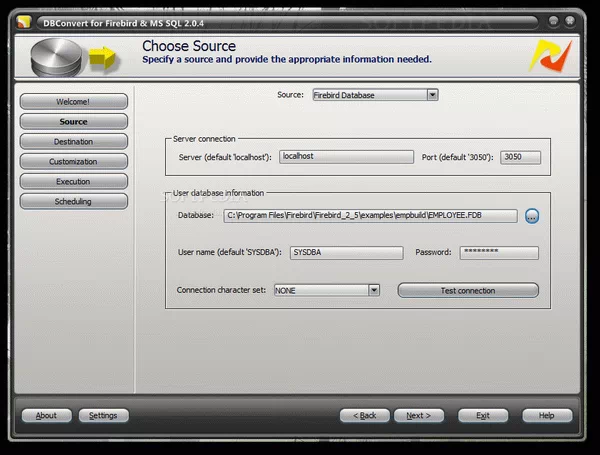600x455 pixels.
Task: Open Settings from bottom bar
Action: pos(103,416)
